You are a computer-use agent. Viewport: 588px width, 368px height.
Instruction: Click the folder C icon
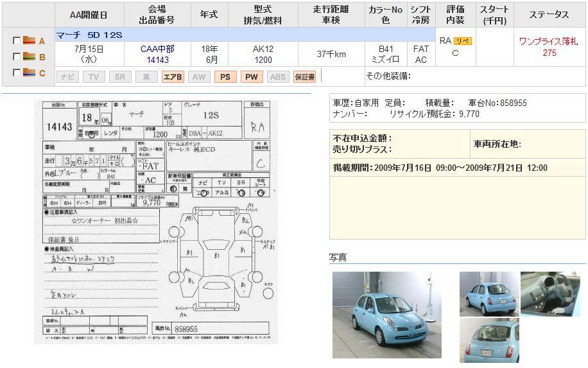click(29, 73)
